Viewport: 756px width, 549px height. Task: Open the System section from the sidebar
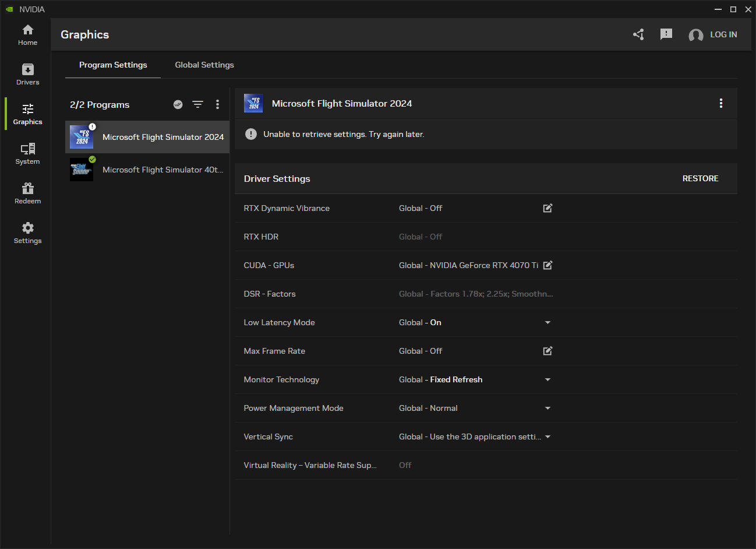pos(27,153)
